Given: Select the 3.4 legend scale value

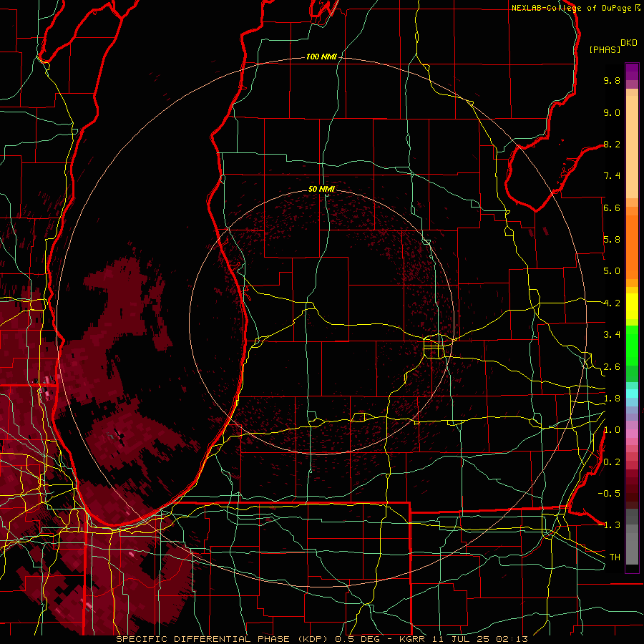Looking at the screenshot, I should tap(612, 335).
